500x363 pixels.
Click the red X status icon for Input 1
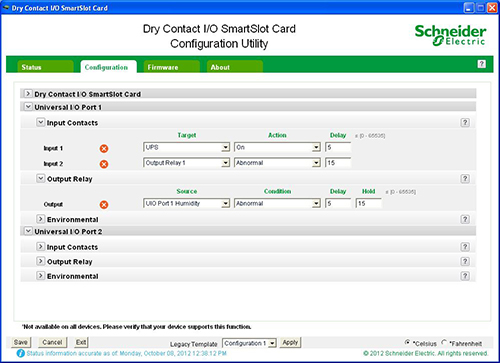coord(104,148)
